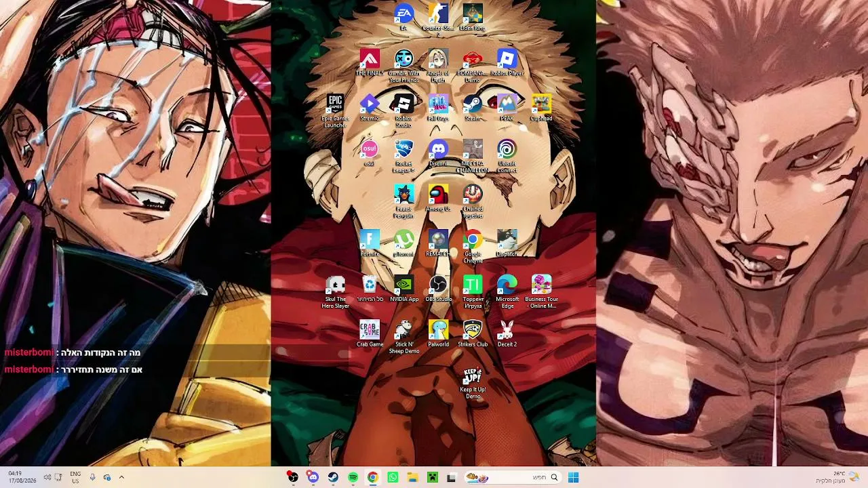
Task: Select the µTorrent desktop icon
Action: pyautogui.click(x=403, y=243)
